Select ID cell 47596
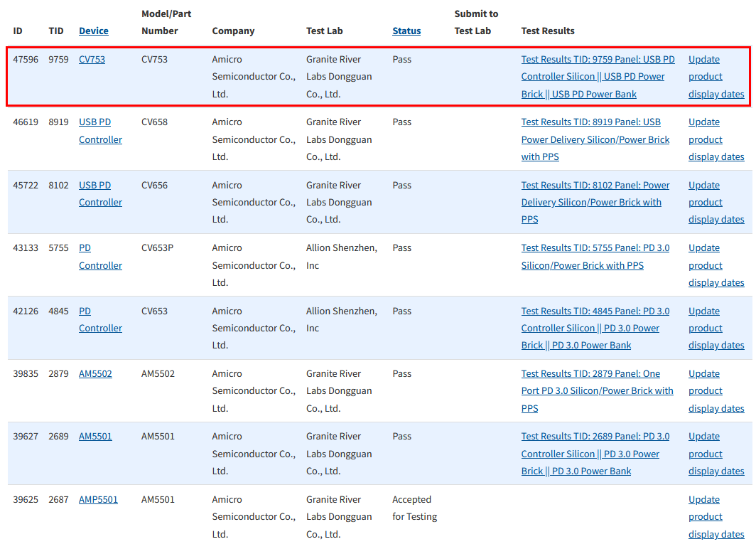Screen dimensions: 756x544 [x=26, y=59]
